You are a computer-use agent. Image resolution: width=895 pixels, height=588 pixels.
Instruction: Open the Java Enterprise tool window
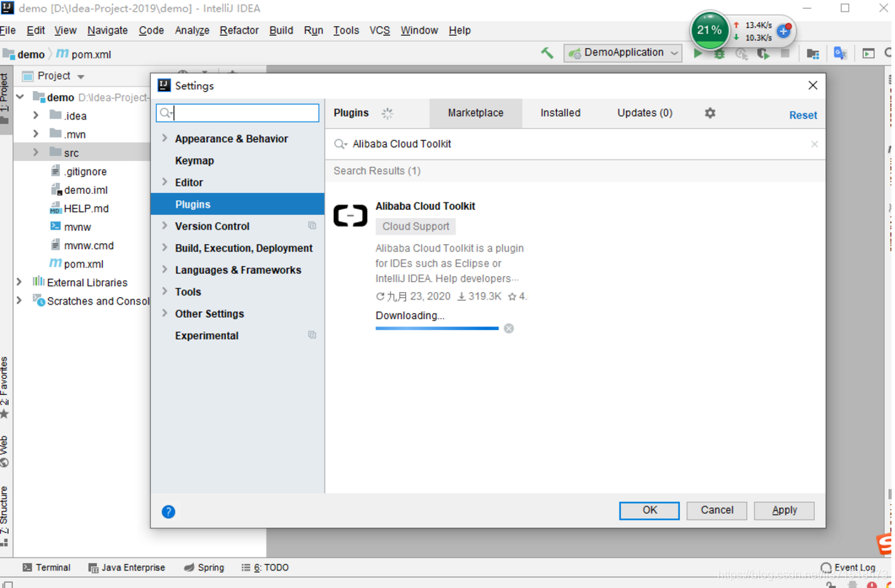[x=127, y=568]
